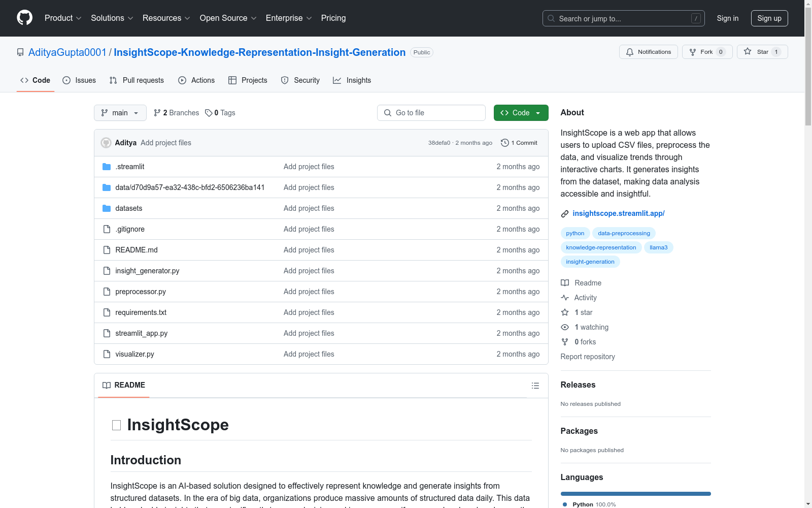This screenshot has height=508, width=812.
Task: View the 2 Branches link
Action: point(177,113)
